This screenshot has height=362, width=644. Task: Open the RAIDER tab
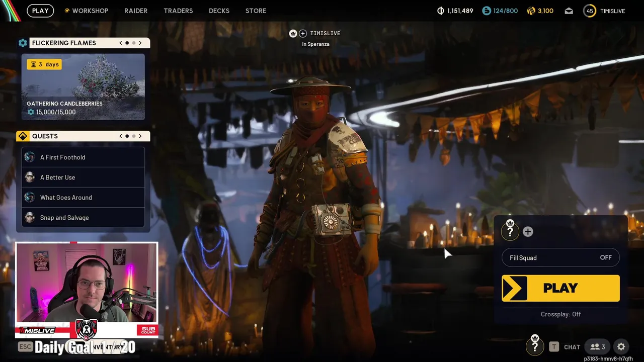136,11
